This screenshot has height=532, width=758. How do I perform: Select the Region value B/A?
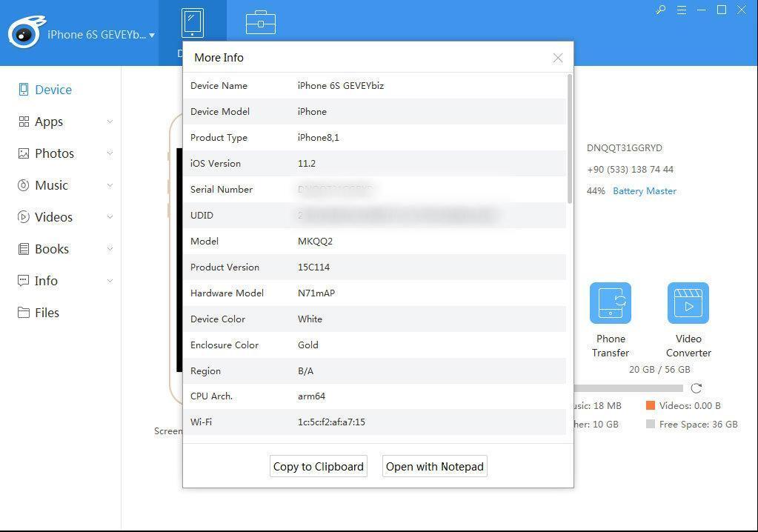pos(305,371)
